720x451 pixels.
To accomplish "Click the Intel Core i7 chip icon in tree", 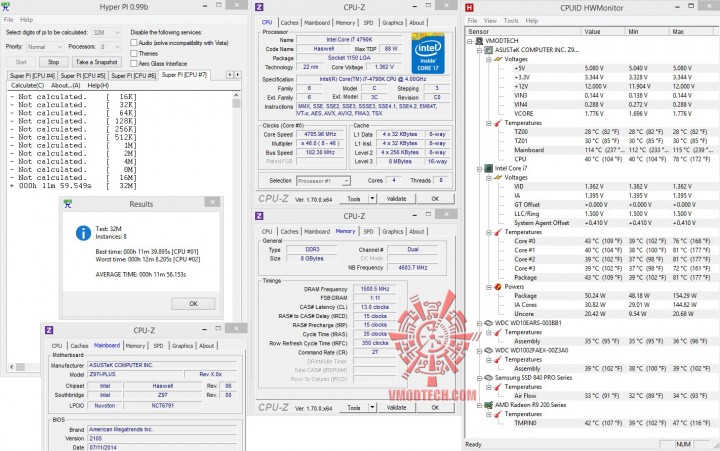I will (x=489, y=169).
